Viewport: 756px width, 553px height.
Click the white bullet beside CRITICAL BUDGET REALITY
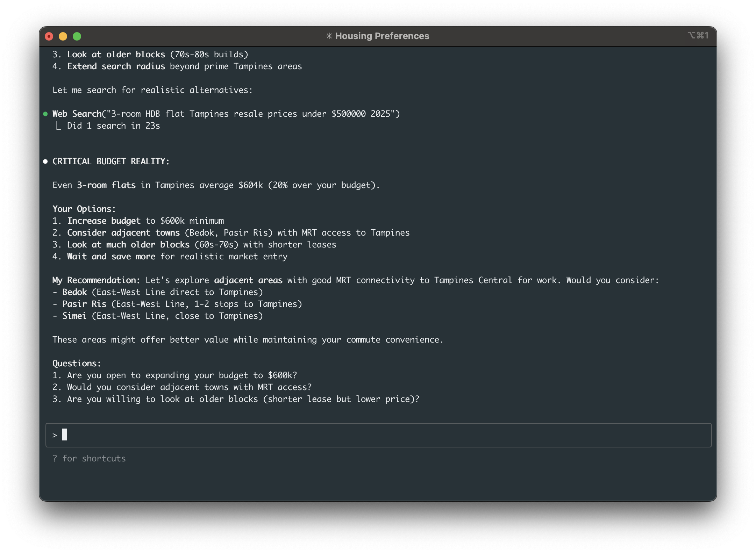[45, 161]
